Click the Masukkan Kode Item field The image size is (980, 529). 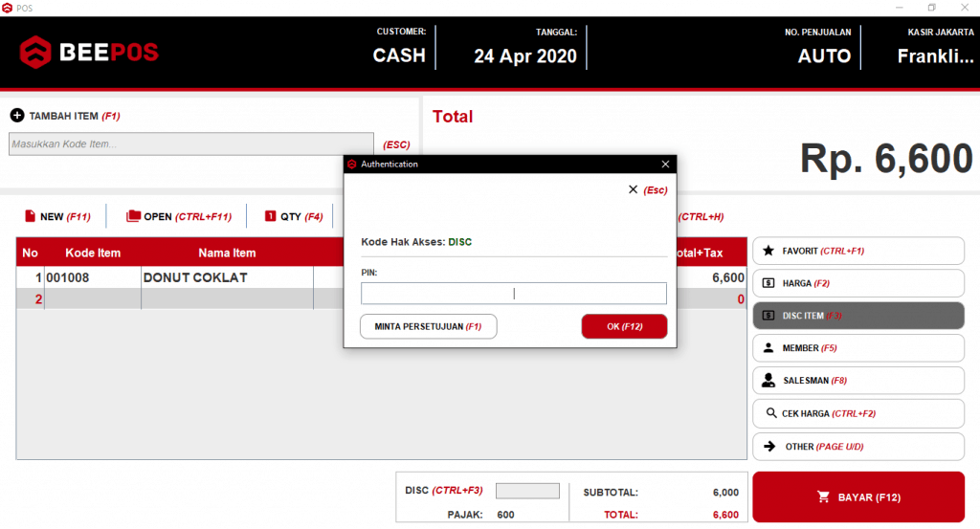pos(191,143)
